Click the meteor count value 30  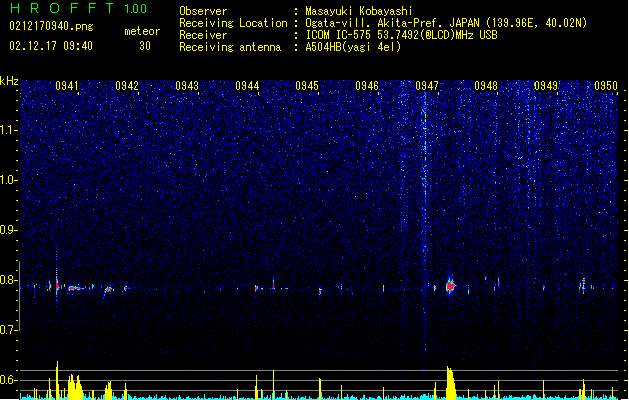point(145,46)
